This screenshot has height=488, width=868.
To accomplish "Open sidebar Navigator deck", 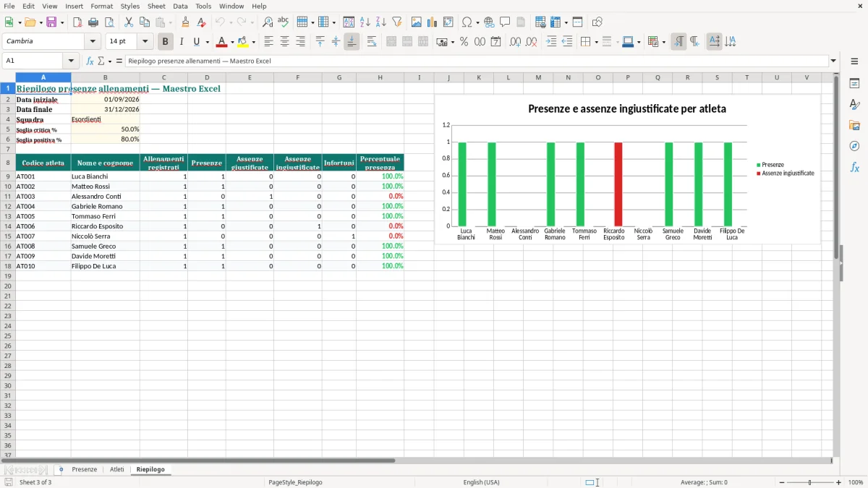I will pyautogui.click(x=854, y=146).
